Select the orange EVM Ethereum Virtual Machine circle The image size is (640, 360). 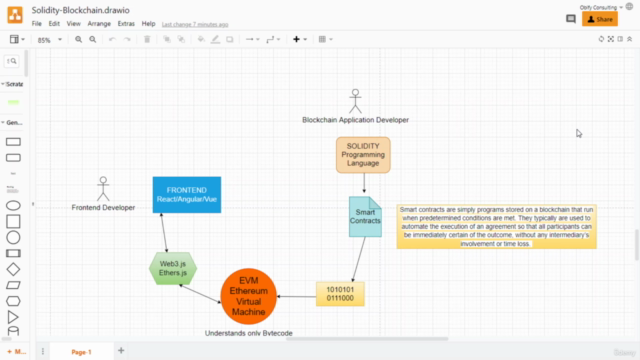click(x=249, y=296)
